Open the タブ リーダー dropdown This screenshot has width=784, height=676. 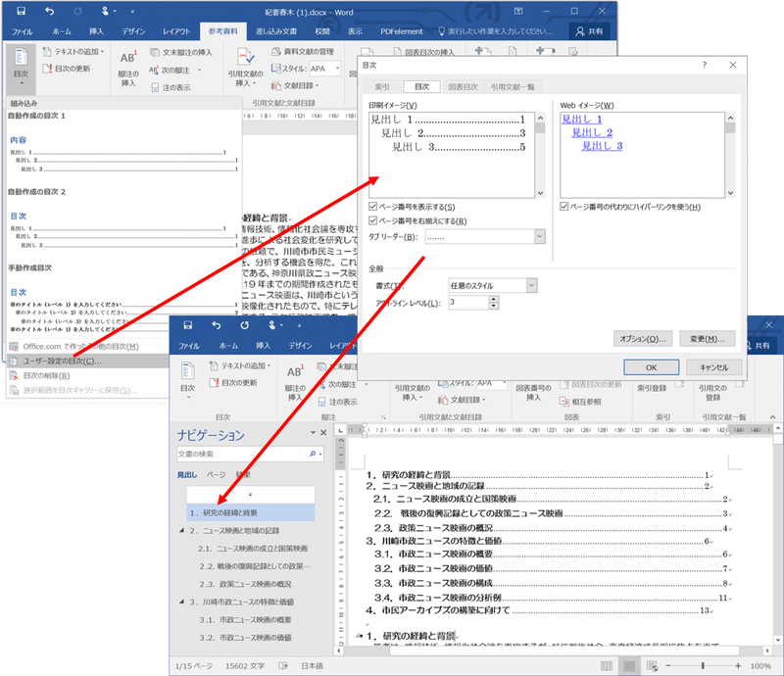point(540,236)
